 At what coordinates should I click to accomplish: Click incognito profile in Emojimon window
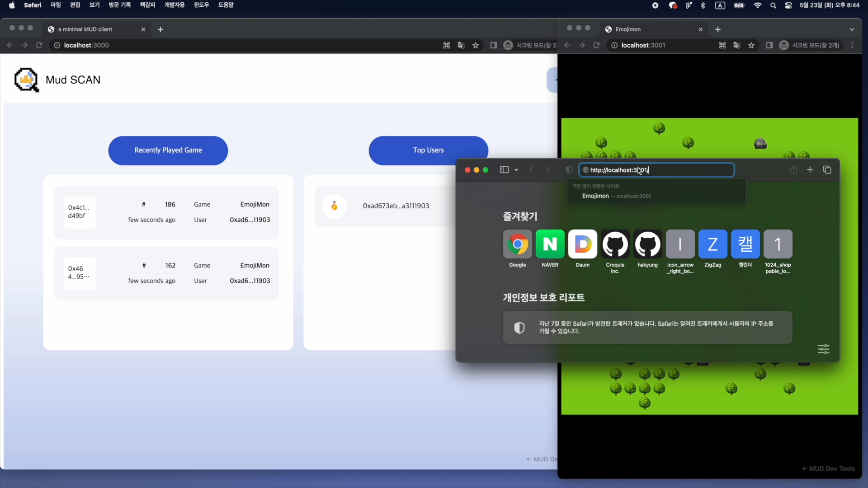(x=810, y=45)
